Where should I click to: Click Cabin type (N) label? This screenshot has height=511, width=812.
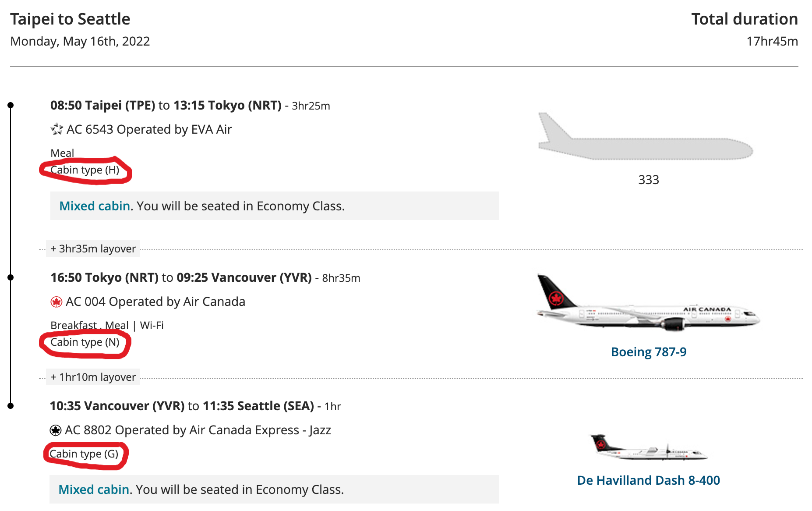click(x=85, y=342)
